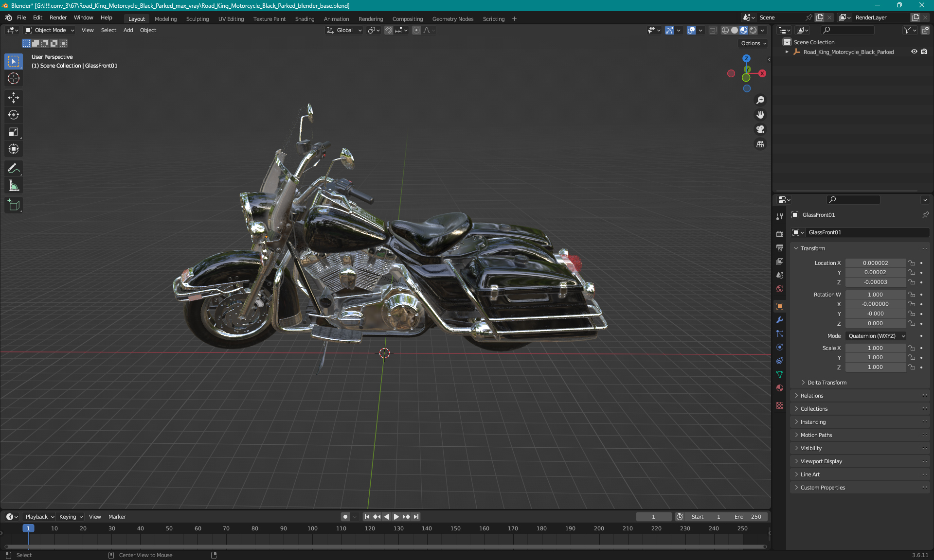
Task: Click the pan view hand icon
Action: (760, 115)
